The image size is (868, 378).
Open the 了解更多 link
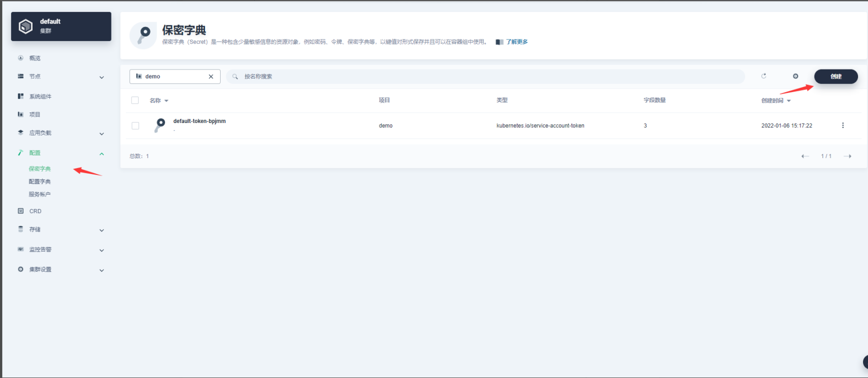(x=516, y=42)
